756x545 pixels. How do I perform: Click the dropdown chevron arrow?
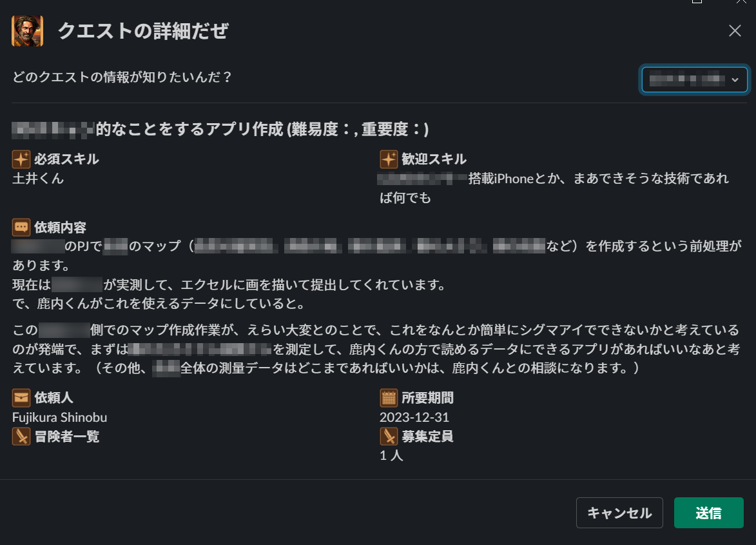[735, 80]
